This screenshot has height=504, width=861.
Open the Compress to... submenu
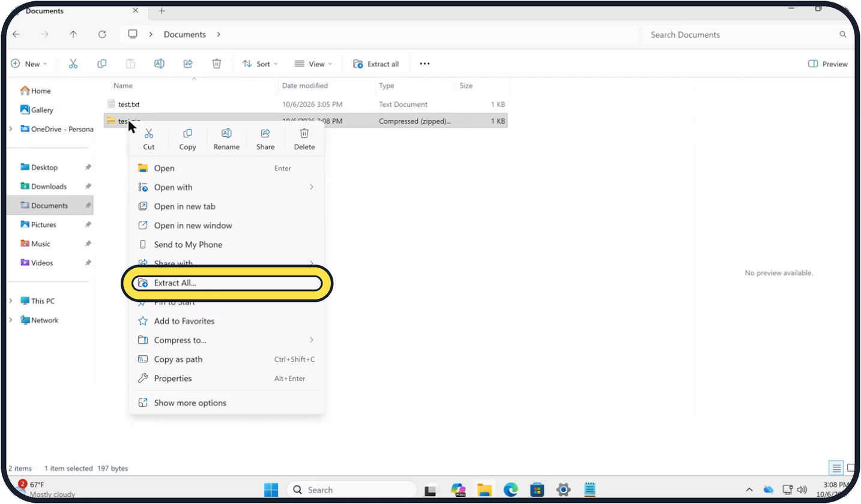coord(226,340)
